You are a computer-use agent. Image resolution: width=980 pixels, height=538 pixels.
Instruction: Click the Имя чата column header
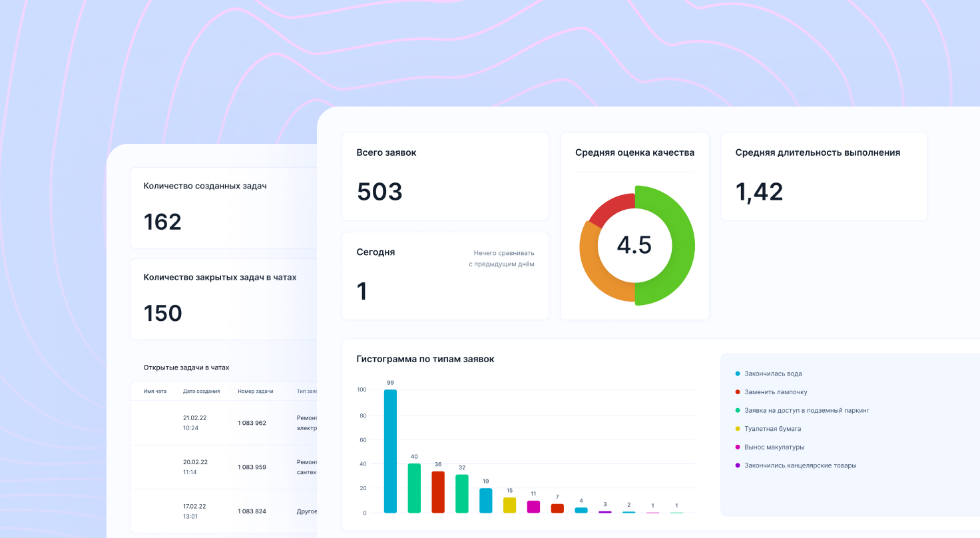click(155, 392)
